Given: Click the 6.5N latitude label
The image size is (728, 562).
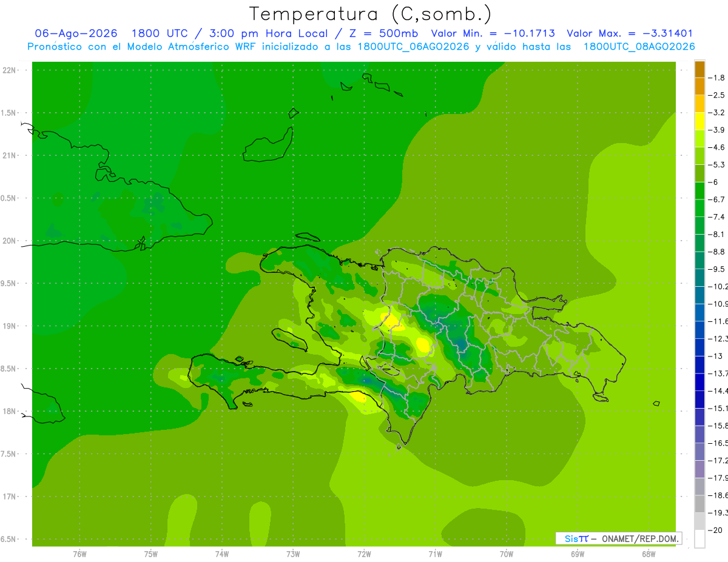Looking at the screenshot, I should click(x=9, y=539).
